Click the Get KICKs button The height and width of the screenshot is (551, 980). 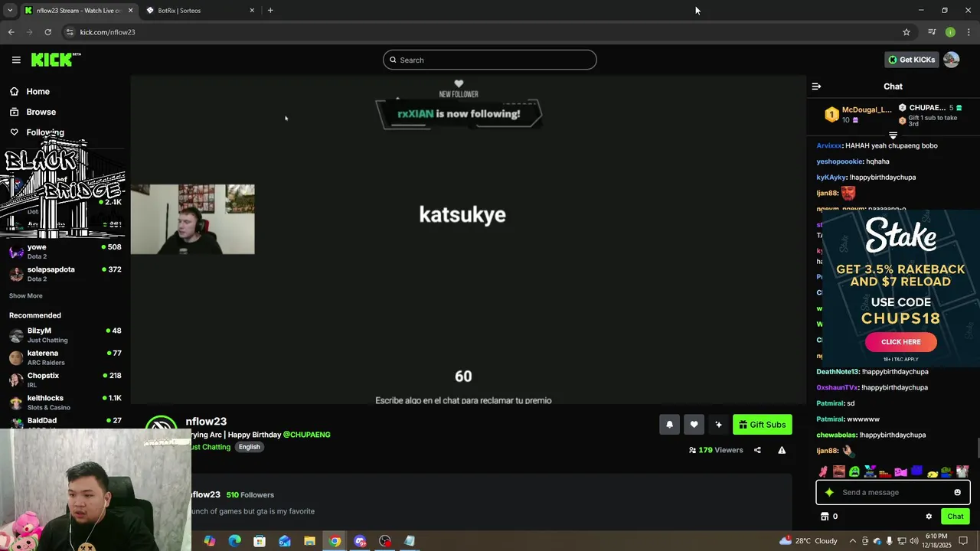[x=912, y=60]
